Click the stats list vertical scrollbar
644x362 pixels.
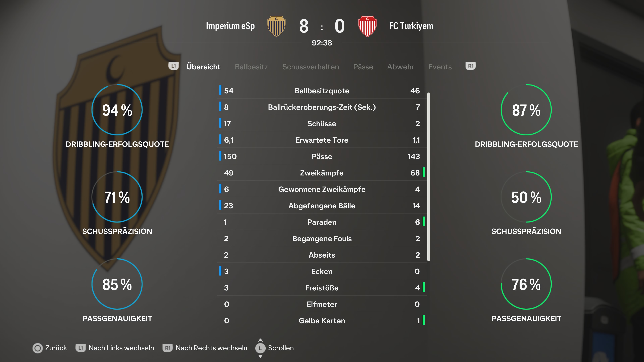click(x=428, y=177)
